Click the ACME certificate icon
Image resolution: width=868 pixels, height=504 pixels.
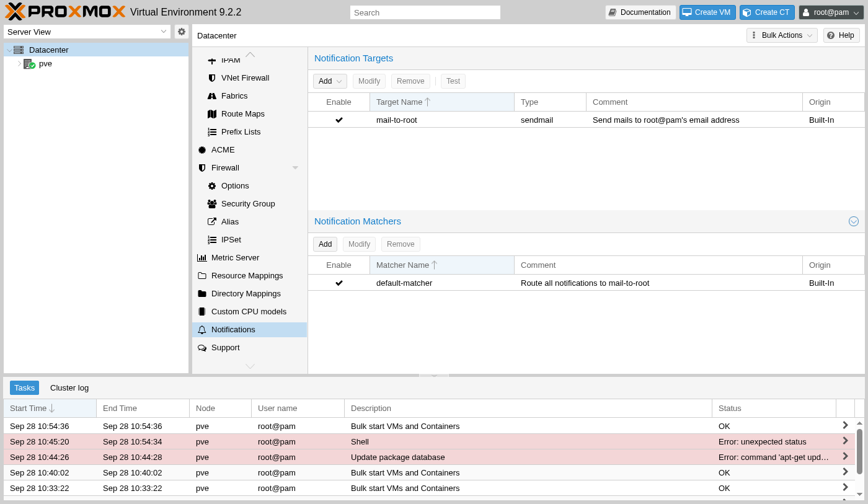(202, 150)
